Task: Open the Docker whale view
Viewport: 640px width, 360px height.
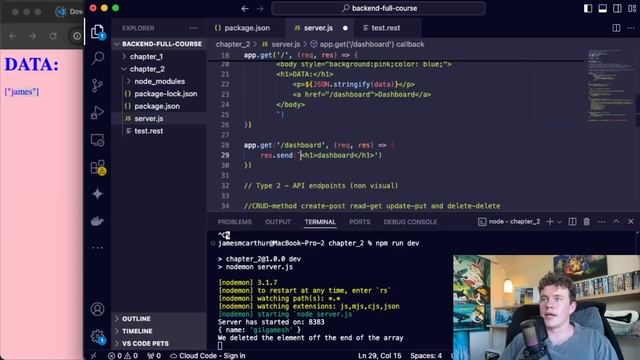Action: pos(97,221)
